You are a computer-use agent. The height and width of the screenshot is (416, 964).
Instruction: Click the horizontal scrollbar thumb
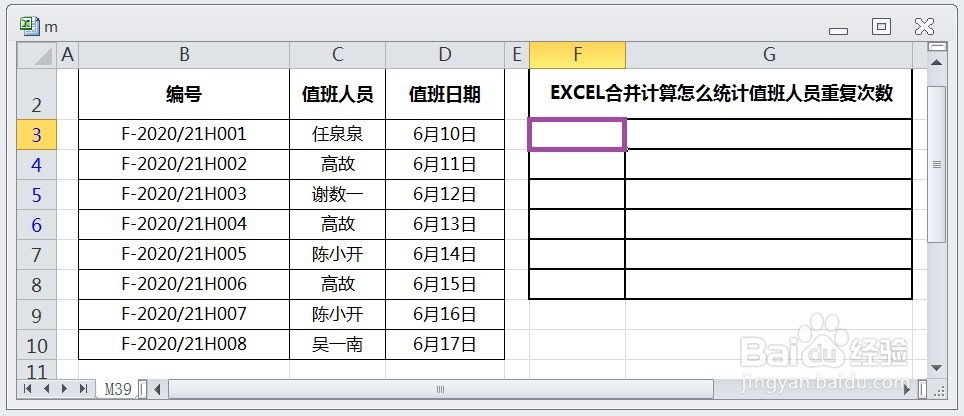click(x=441, y=389)
